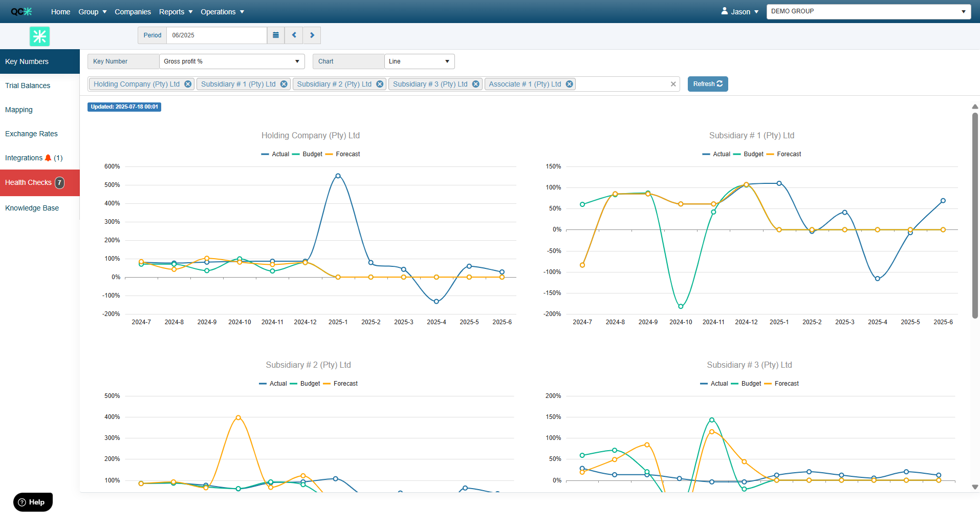Viewport: 980px width, 526px height.
Task: Toggle Forecast series in Subsidiary # 3 legend
Action: click(x=781, y=384)
